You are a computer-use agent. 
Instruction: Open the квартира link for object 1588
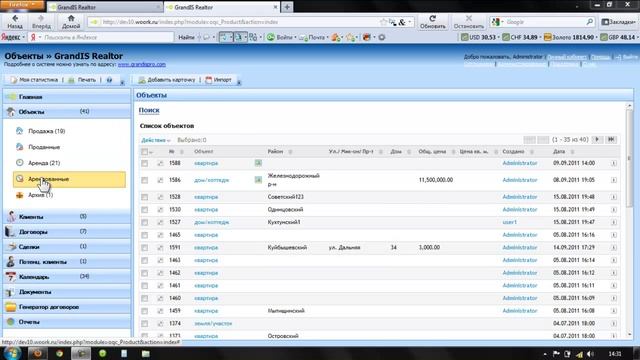click(206, 163)
